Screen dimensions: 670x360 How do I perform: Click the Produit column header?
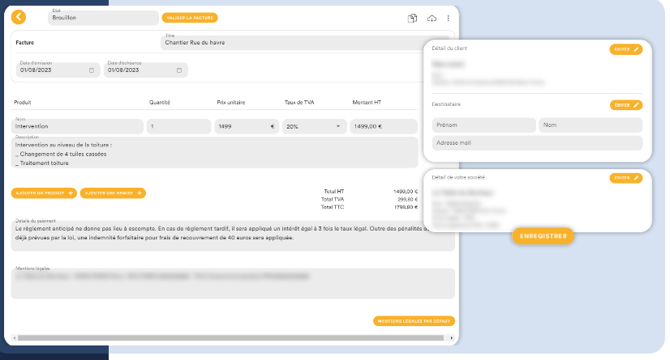coord(23,102)
